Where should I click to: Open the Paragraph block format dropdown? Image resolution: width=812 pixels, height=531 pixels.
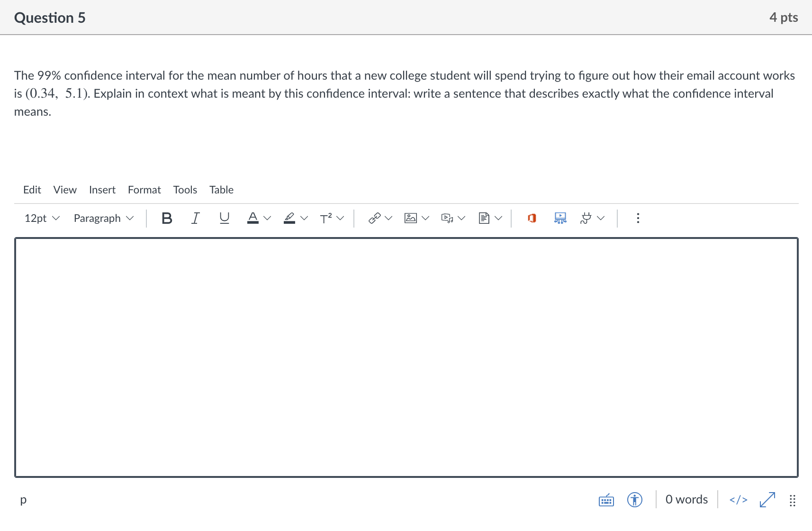click(x=104, y=218)
